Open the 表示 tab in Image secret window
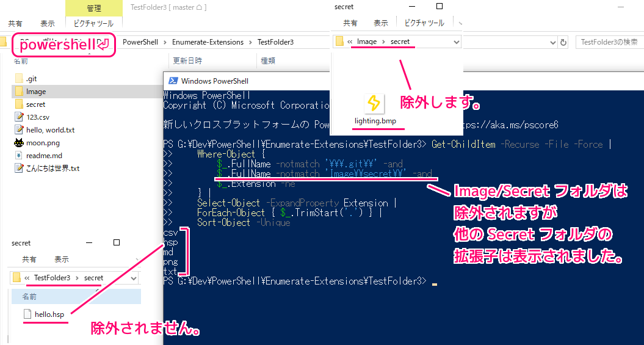 pos(381,23)
